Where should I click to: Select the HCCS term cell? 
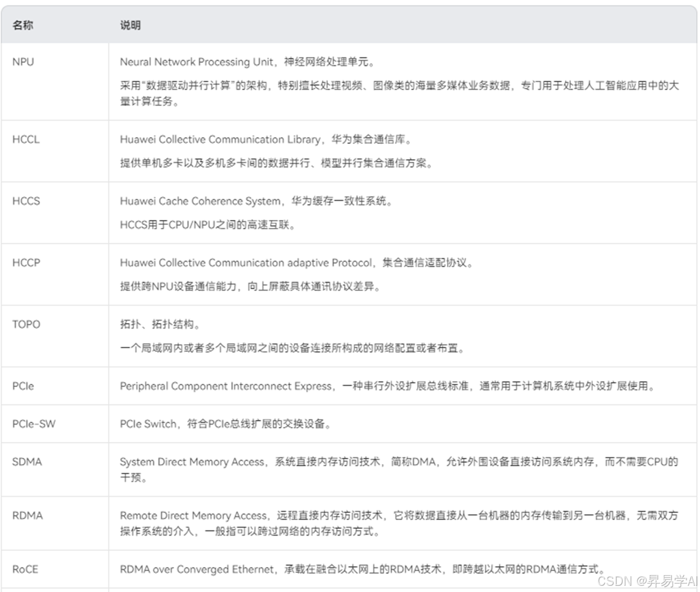pyautogui.click(x=25, y=201)
